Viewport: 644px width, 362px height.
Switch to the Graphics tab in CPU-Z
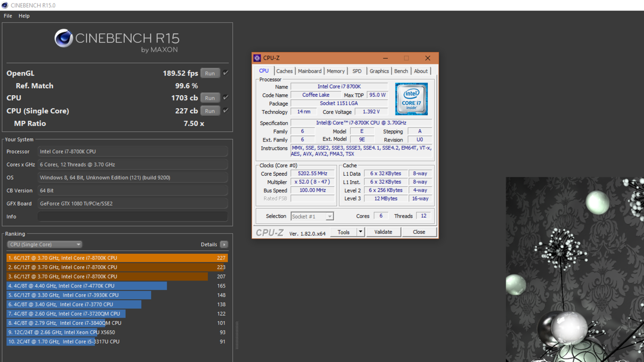379,71
